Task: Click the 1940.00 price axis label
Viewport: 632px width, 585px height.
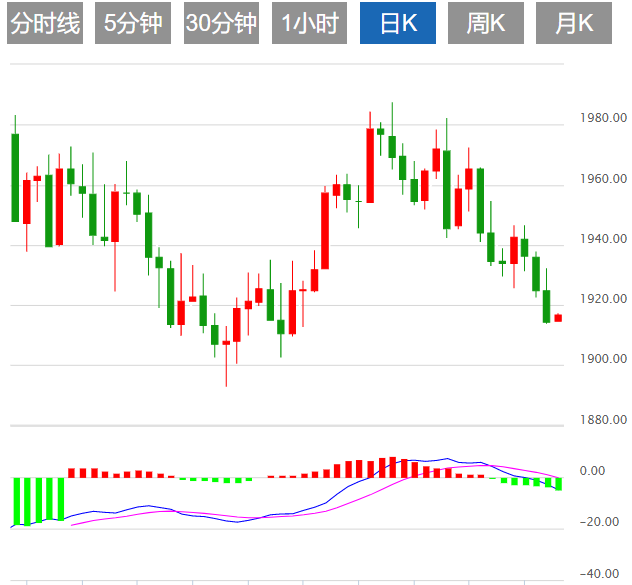Action: coord(603,239)
